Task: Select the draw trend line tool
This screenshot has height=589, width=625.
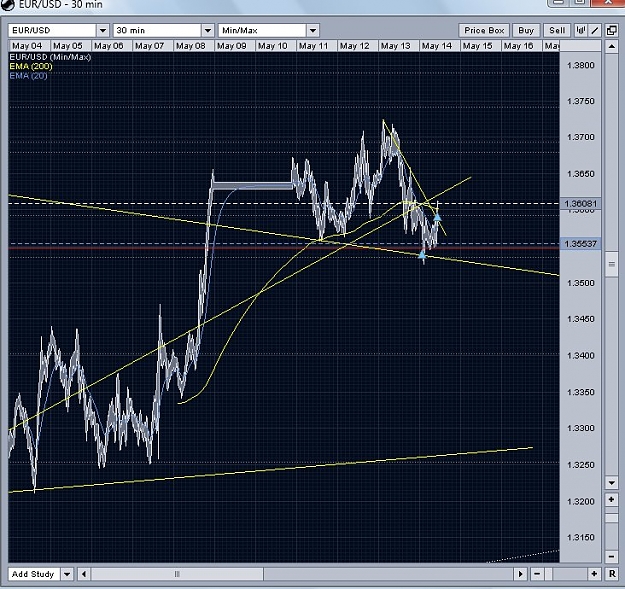Action: [595, 30]
